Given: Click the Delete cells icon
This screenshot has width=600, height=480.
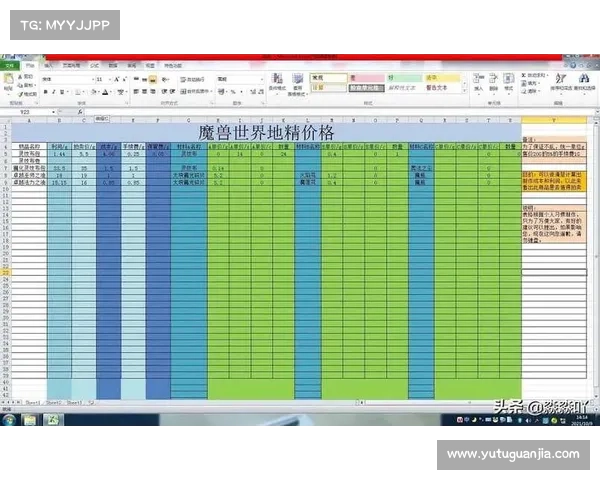Looking at the screenshot, I should [x=495, y=82].
